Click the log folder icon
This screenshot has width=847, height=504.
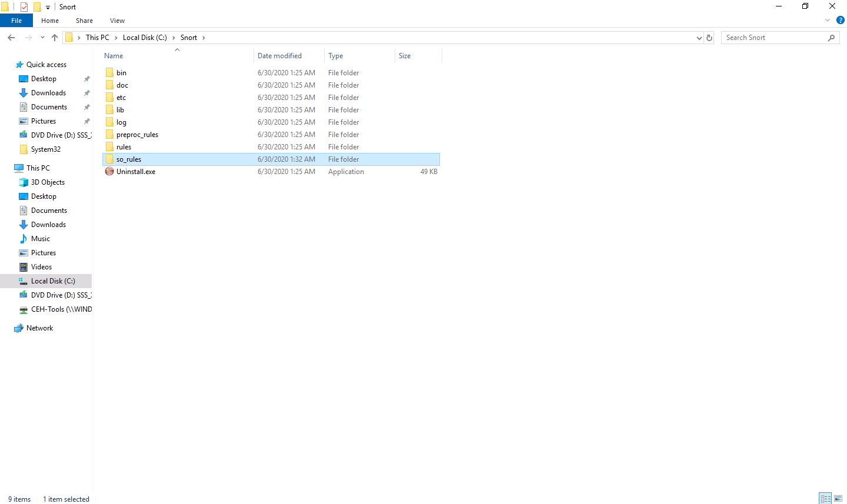(x=109, y=122)
